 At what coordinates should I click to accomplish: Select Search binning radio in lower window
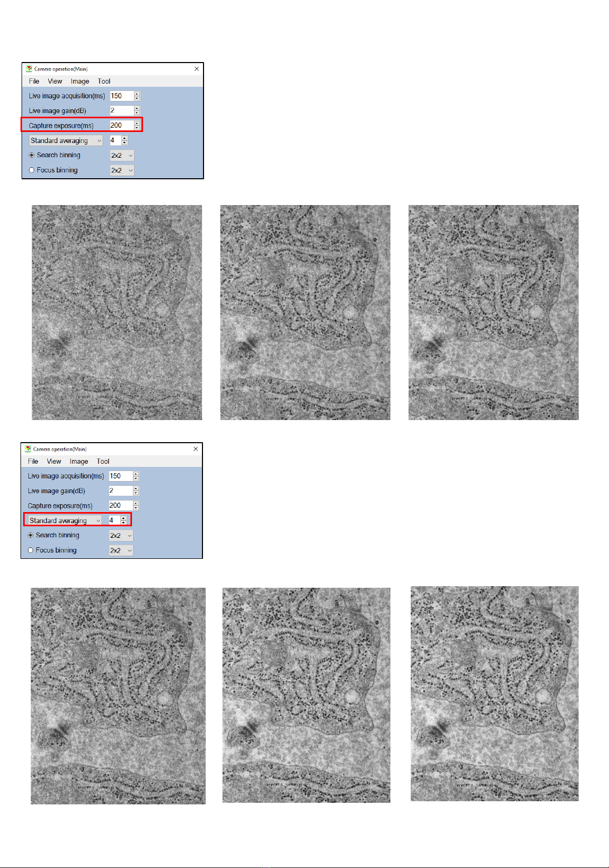pyautogui.click(x=31, y=536)
